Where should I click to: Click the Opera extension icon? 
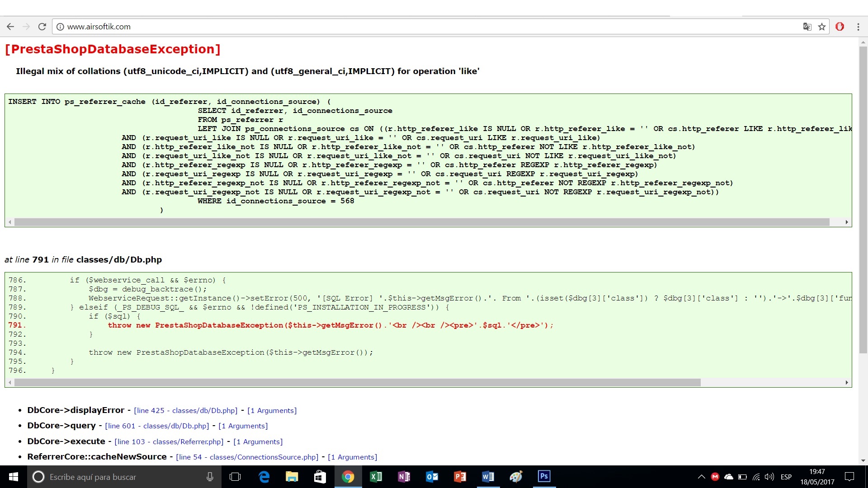pos(840,27)
